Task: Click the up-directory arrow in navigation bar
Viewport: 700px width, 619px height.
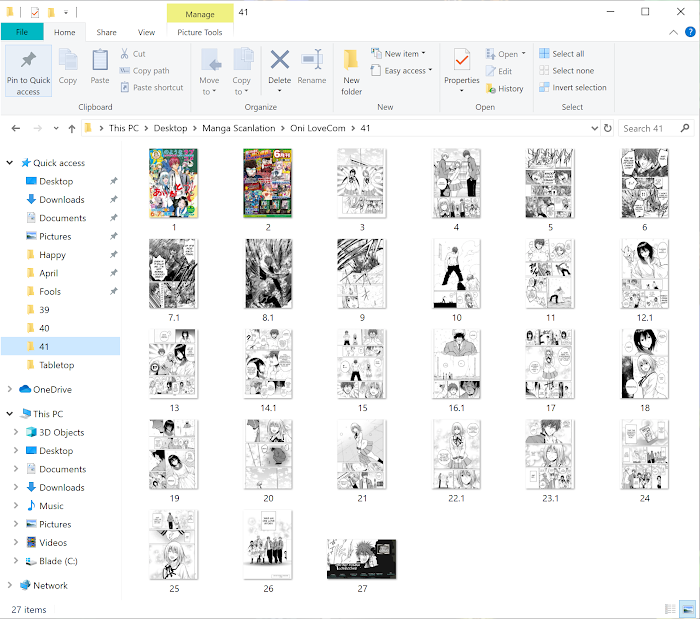Action: coord(72,128)
